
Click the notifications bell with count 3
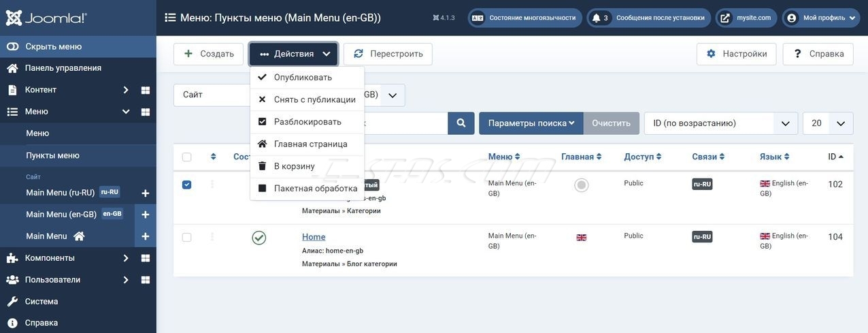[599, 18]
